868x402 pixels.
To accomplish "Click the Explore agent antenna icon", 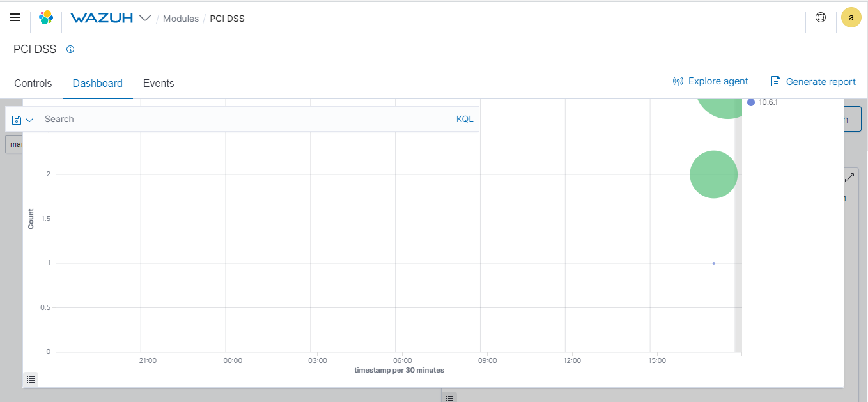I will click(x=678, y=81).
